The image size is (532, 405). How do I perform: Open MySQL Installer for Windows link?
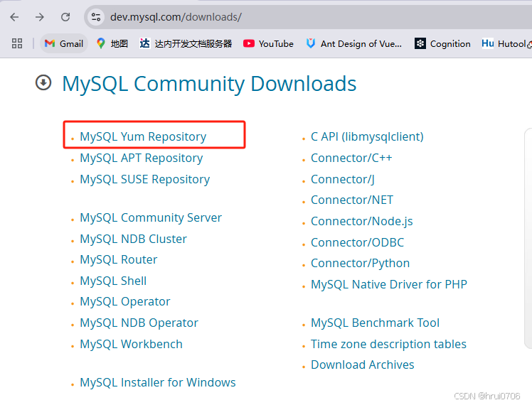tap(158, 383)
